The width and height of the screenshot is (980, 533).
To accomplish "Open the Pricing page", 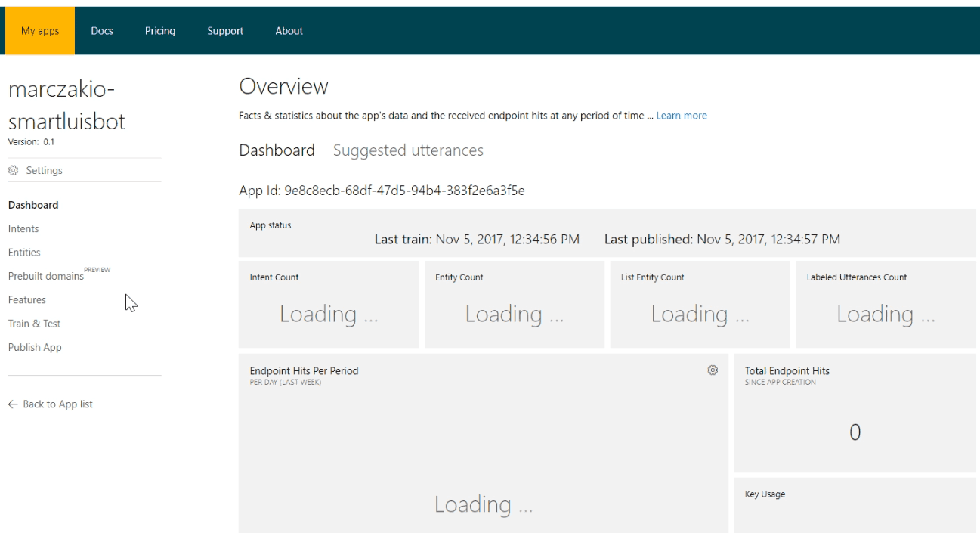I will (160, 31).
